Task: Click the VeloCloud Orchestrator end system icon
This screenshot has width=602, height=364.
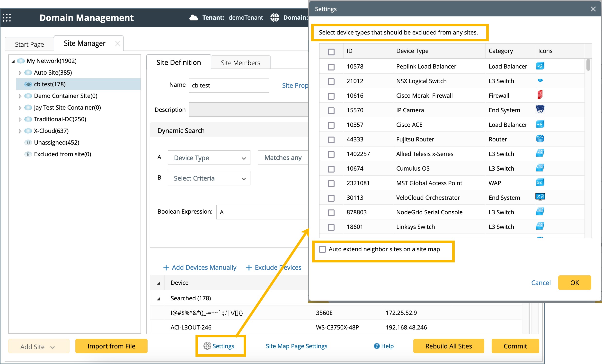Action: click(x=540, y=197)
